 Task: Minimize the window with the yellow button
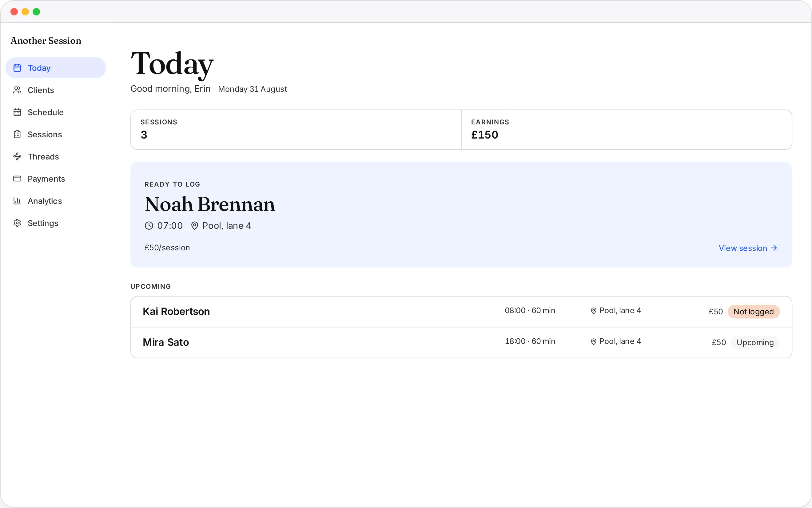(25, 12)
